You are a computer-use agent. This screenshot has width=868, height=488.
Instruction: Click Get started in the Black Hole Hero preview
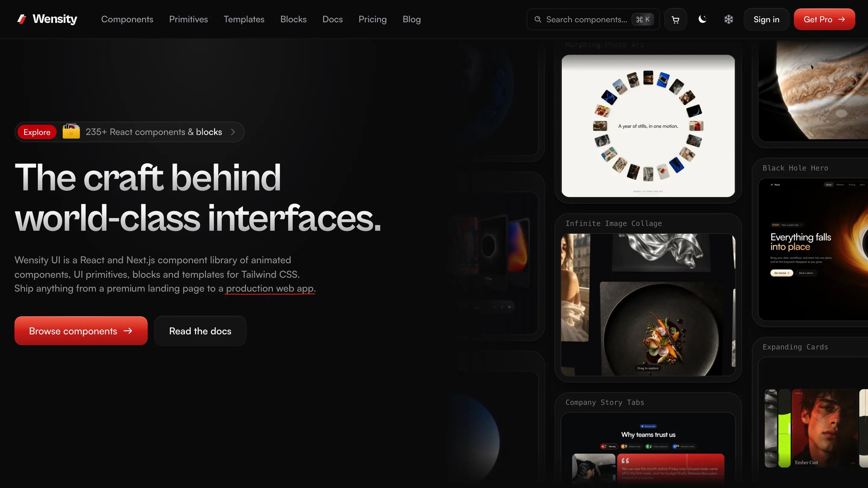point(782,273)
